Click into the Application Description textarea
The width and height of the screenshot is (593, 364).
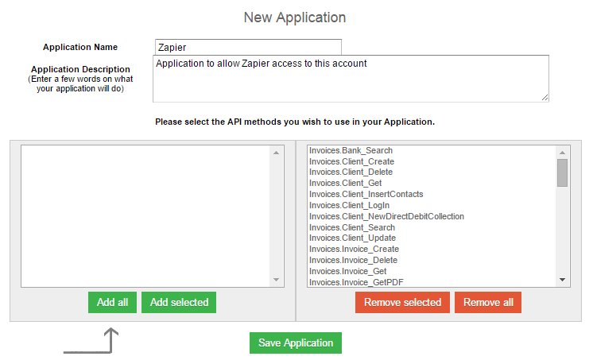click(350, 78)
